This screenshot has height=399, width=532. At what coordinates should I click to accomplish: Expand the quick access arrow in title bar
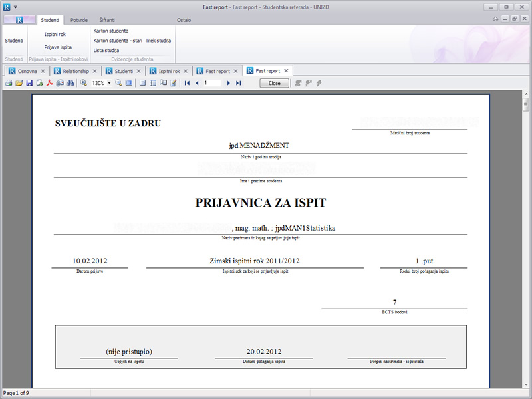(x=15, y=7)
